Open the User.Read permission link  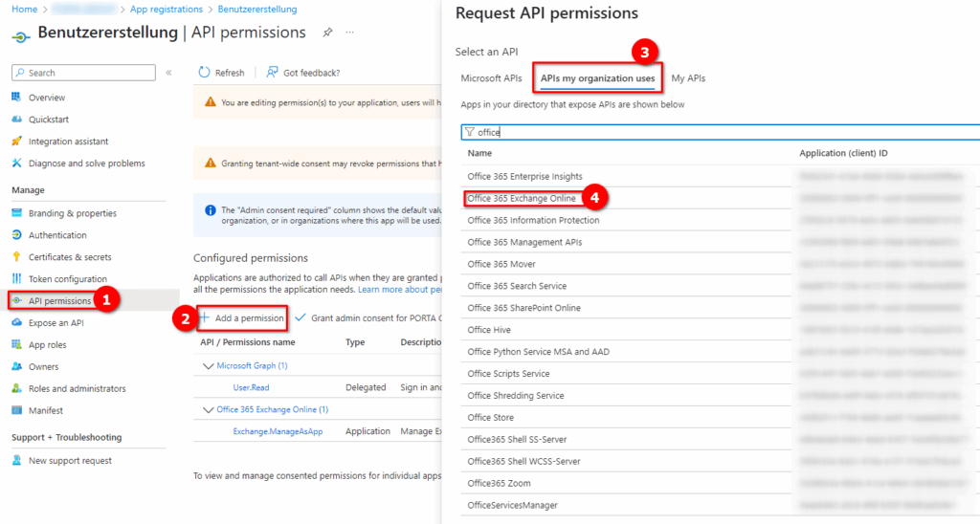tap(252, 387)
